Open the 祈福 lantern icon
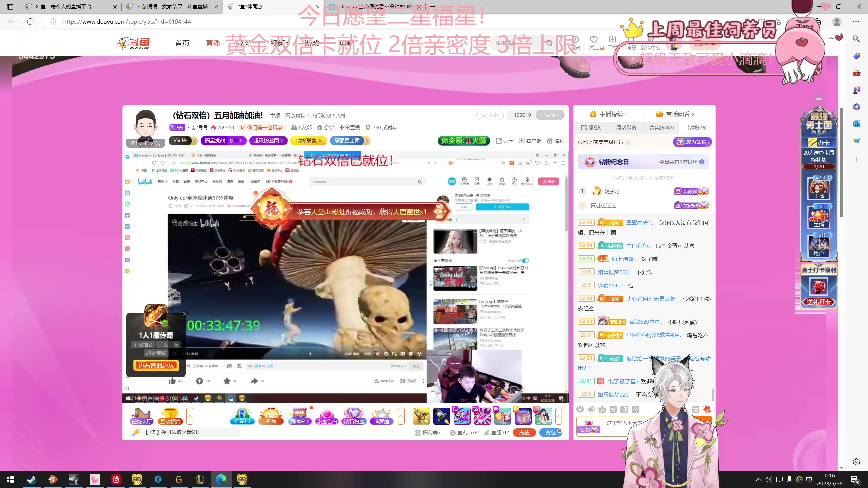 [x=271, y=416]
